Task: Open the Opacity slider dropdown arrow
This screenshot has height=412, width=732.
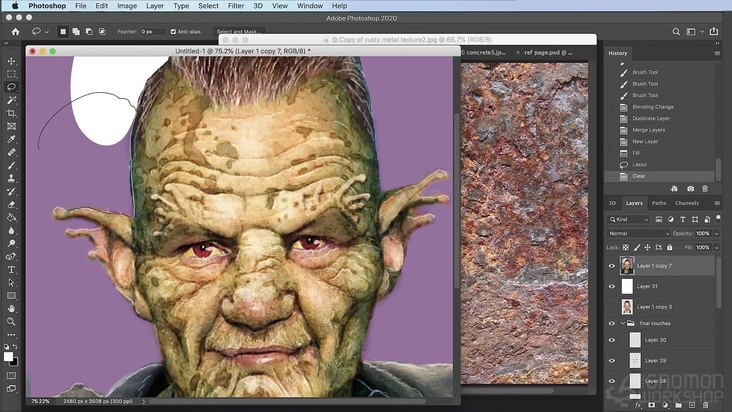Action: tap(716, 233)
